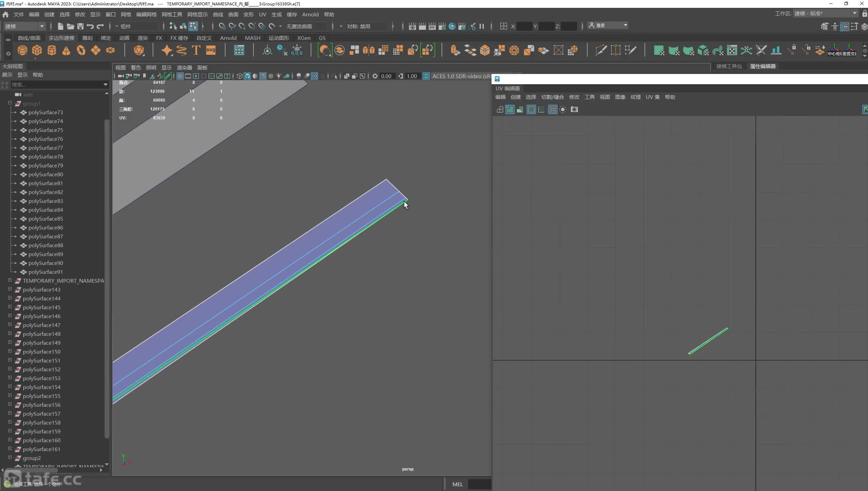Click the Content Browser shelf icon
The width and height of the screenshot is (868, 491).
(239, 50)
